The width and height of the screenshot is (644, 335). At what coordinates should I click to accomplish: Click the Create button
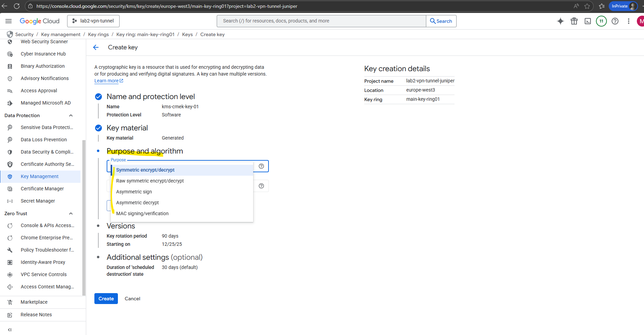pos(106,299)
